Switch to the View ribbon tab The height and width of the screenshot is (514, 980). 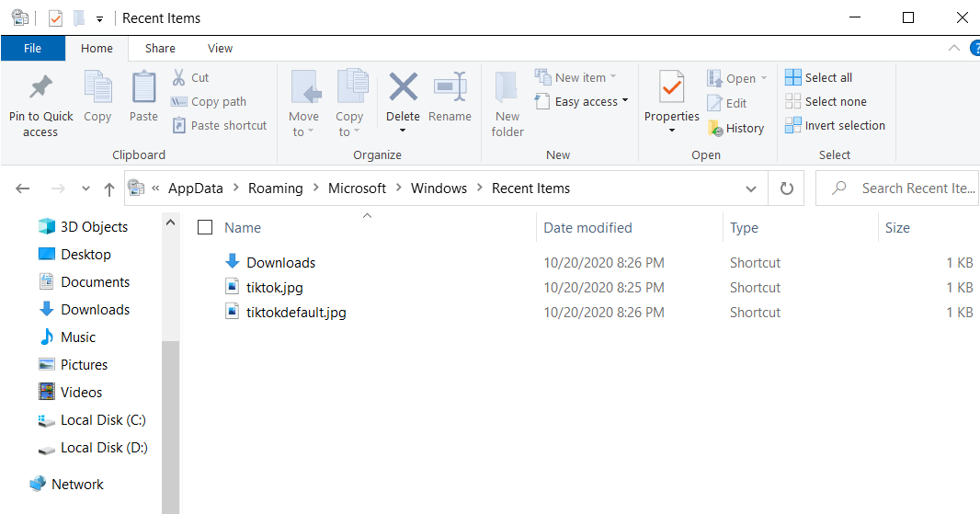coord(220,49)
